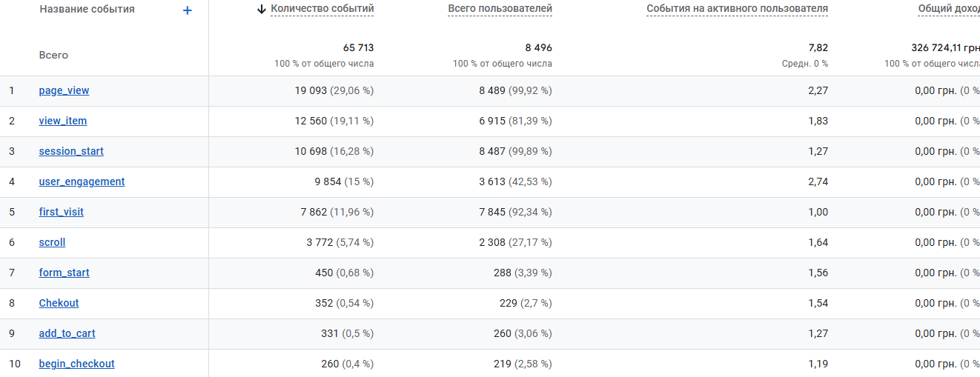980x377 pixels.
Task: Sort by Количество событий column header
Action: pos(322,9)
